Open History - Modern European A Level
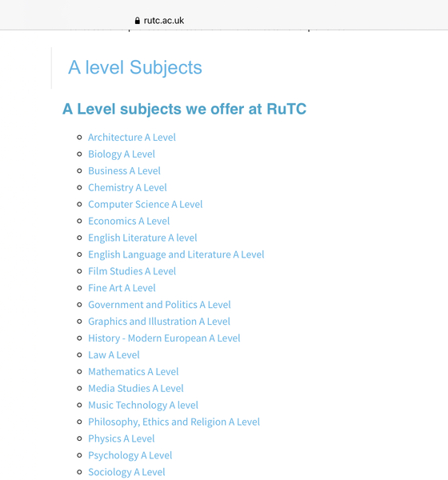This screenshot has width=448, height=480. click(x=164, y=338)
